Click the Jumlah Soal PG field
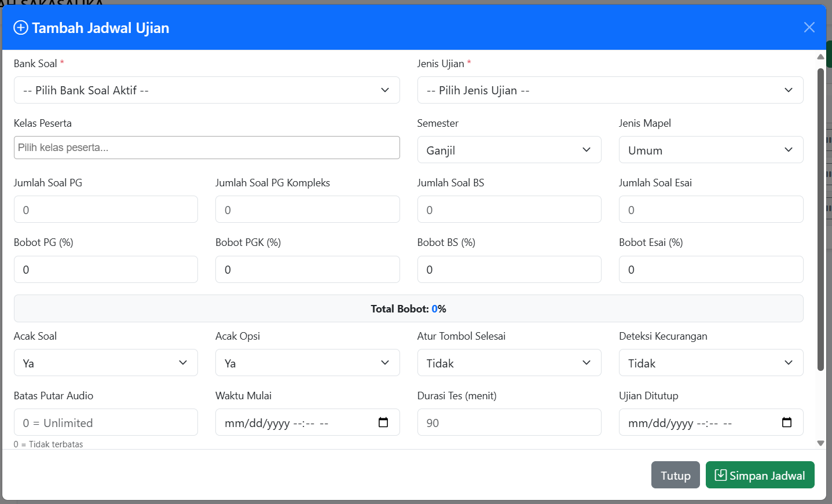The width and height of the screenshot is (832, 504). [105, 209]
